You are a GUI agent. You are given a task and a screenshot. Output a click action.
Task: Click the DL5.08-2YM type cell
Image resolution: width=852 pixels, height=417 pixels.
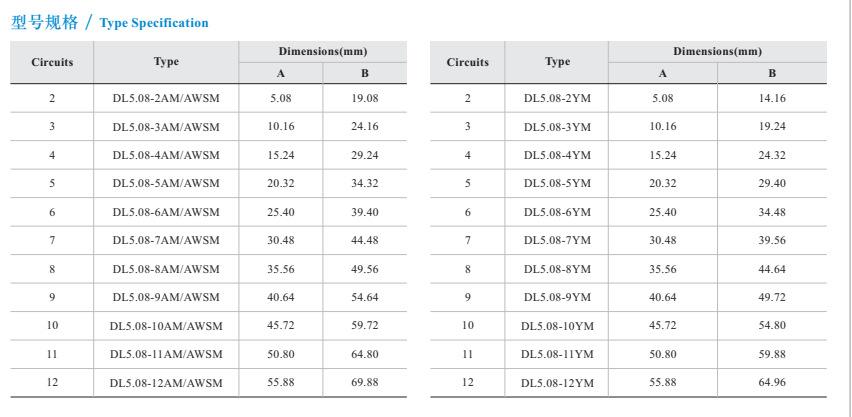click(x=557, y=98)
